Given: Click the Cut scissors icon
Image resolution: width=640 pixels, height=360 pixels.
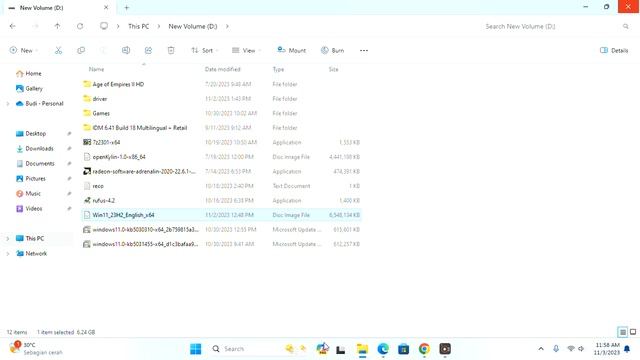Looking at the screenshot, I should 58,50.
